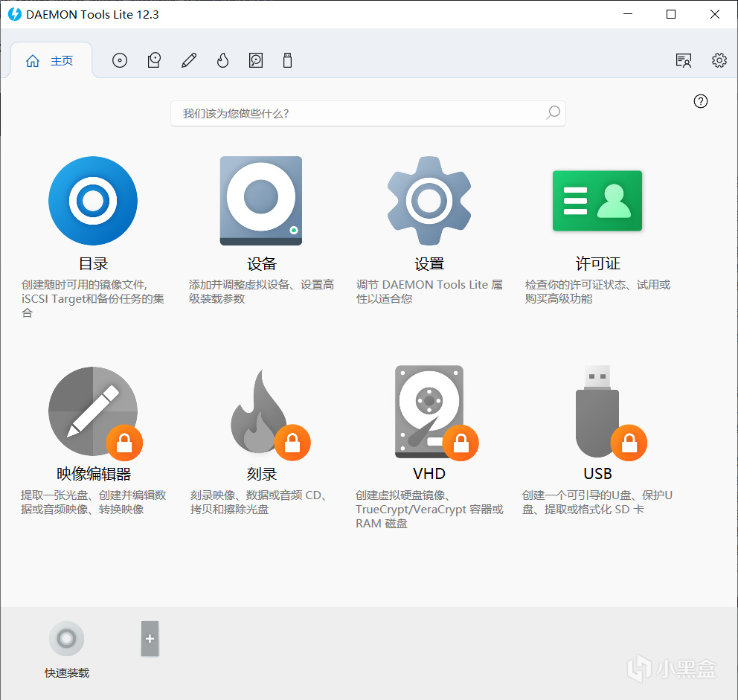Click the 设置 title text

[x=429, y=263]
